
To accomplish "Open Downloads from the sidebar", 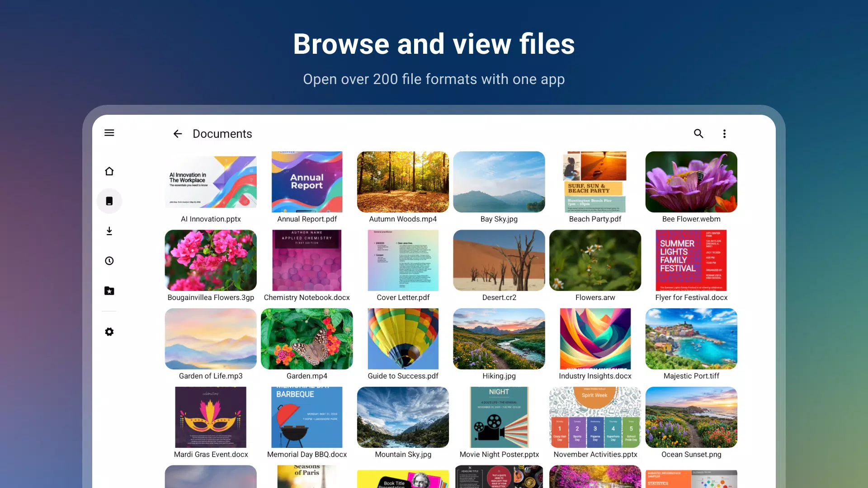I will 109,231.
